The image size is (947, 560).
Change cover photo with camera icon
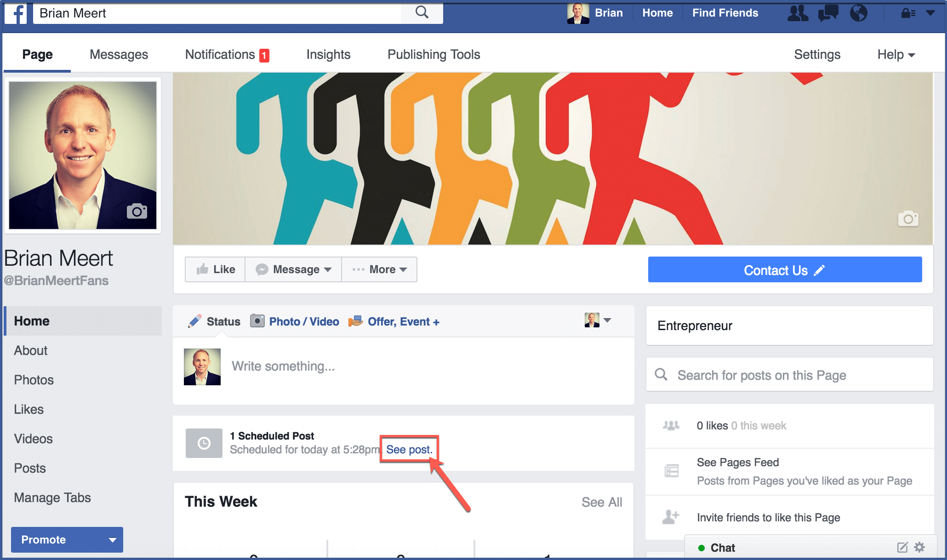(x=908, y=219)
